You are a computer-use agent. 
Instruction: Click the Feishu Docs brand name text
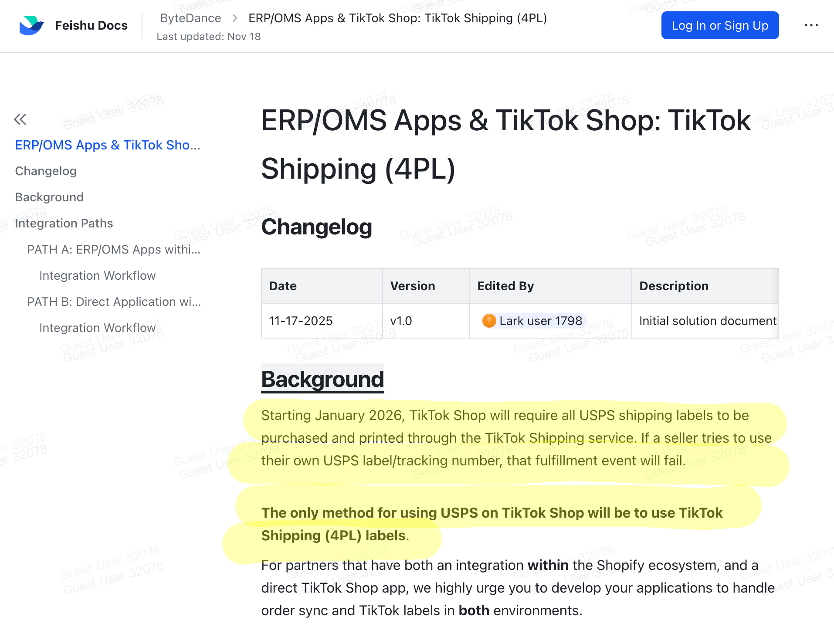click(91, 25)
